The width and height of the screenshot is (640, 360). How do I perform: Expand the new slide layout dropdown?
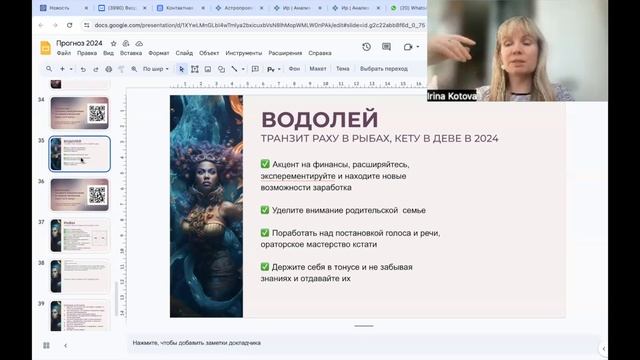[71, 69]
